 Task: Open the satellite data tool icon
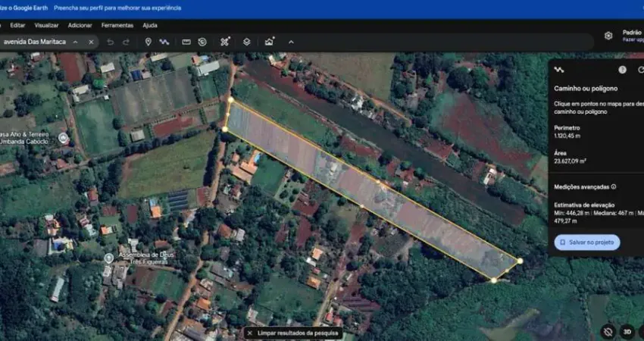225,42
